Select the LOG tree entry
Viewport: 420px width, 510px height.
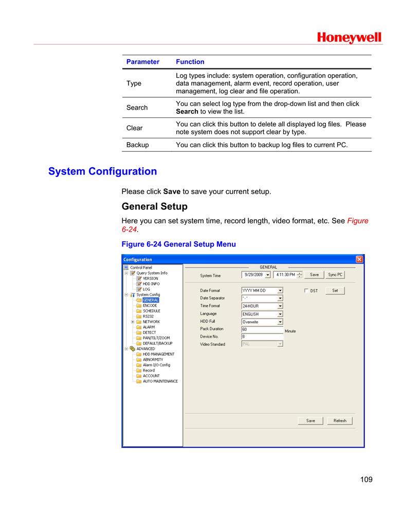coord(147,289)
